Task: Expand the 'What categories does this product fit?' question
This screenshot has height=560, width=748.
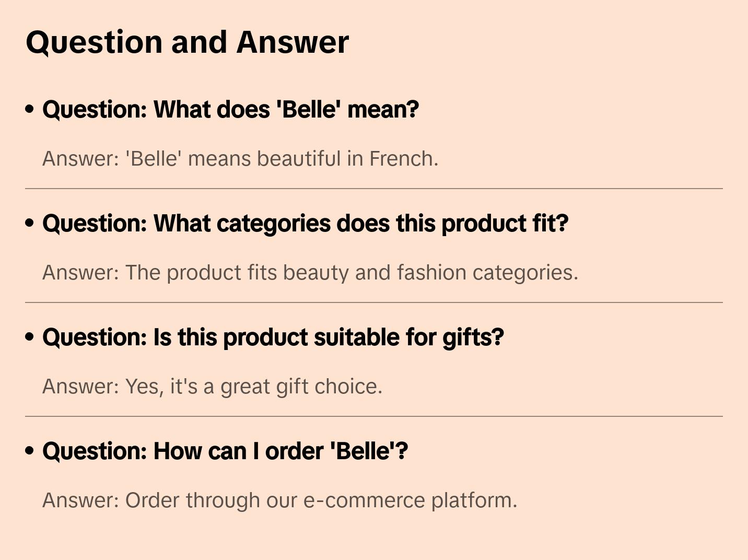Action: [305, 224]
